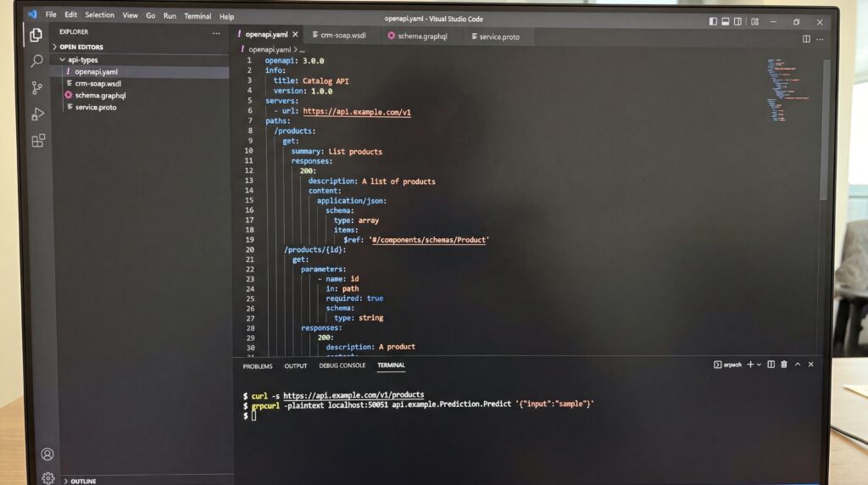Image resolution: width=868 pixels, height=485 pixels.
Task: Open the View menu
Action: 130,15
